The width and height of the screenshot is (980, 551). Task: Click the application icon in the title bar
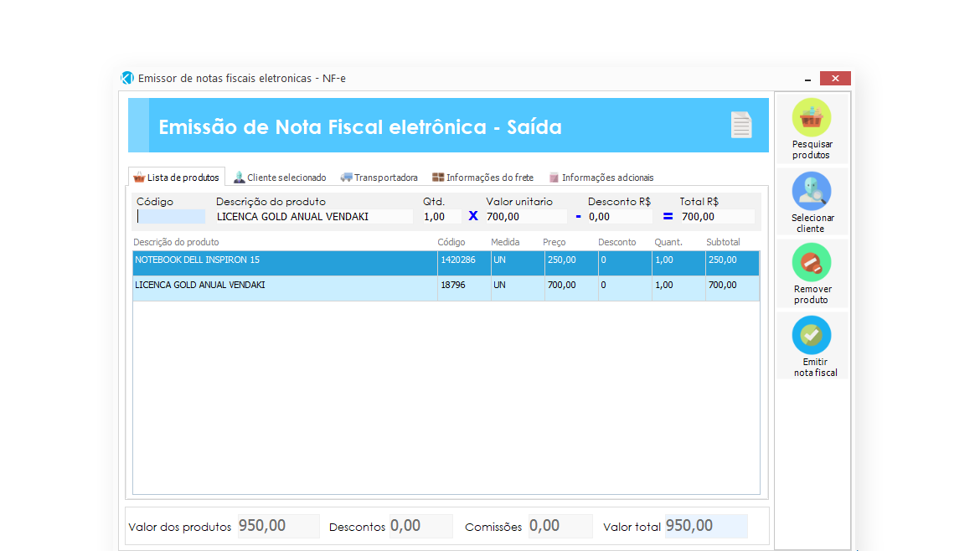coord(126,77)
